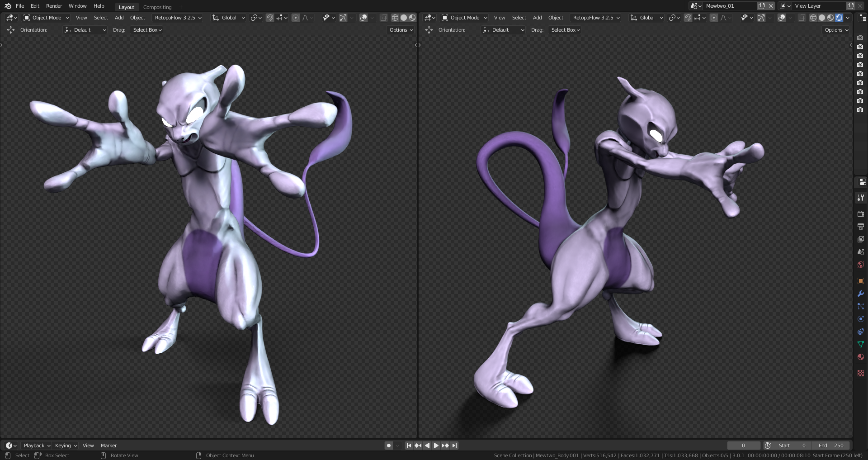Image resolution: width=868 pixels, height=460 pixels.
Task: Open Material properties tab
Action: tap(861, 357)
